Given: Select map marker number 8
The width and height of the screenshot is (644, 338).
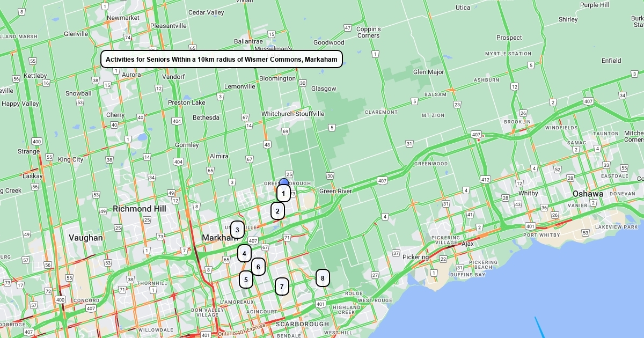Looking at the screenshot, I should coord(323,277).
